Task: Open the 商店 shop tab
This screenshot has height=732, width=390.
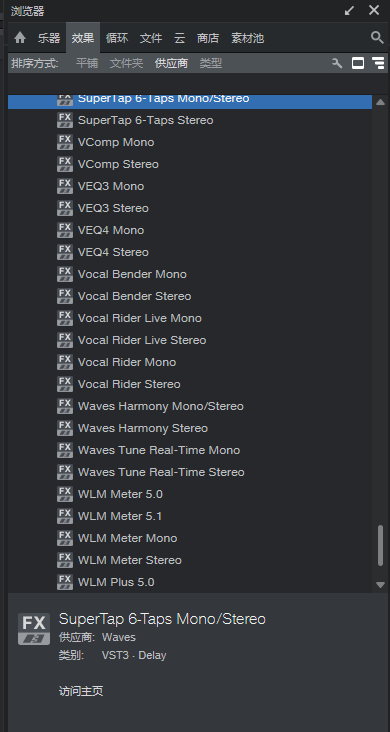Action: click(208, 38)
